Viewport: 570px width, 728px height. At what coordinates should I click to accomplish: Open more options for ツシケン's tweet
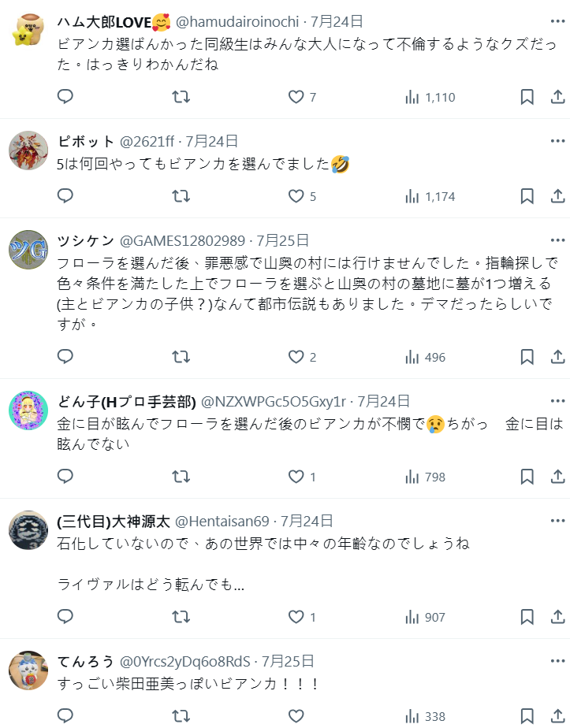[557, 241]
